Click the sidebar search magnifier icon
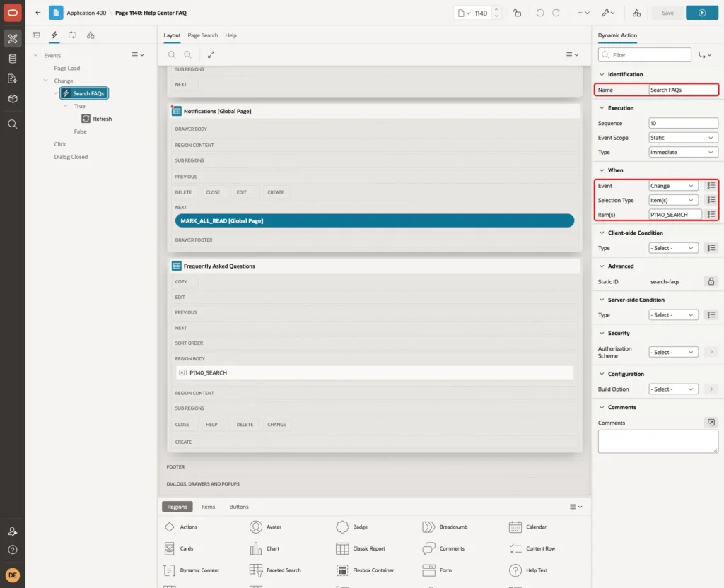The width and height of the screenshot is (724, 588). point(13,124)
